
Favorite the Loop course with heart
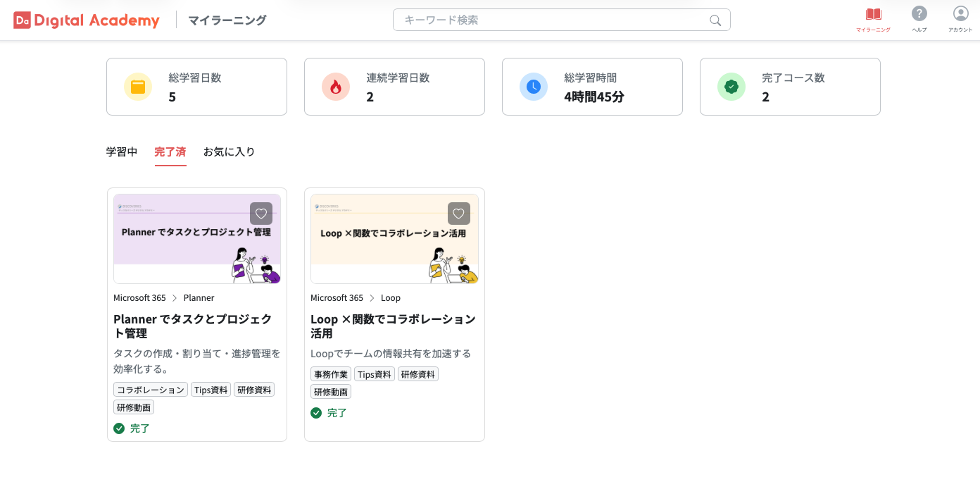[459, 214]
